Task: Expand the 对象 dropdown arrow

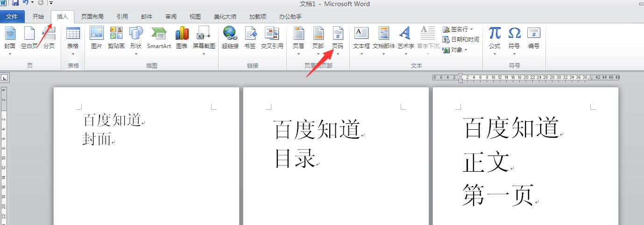Action: [466, 49]
